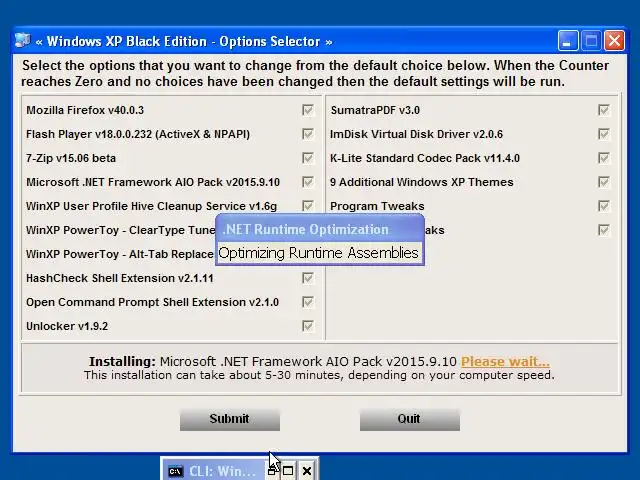The image size is (640, 480).
Task: Close the minimized CLI window
Action: 307,471
